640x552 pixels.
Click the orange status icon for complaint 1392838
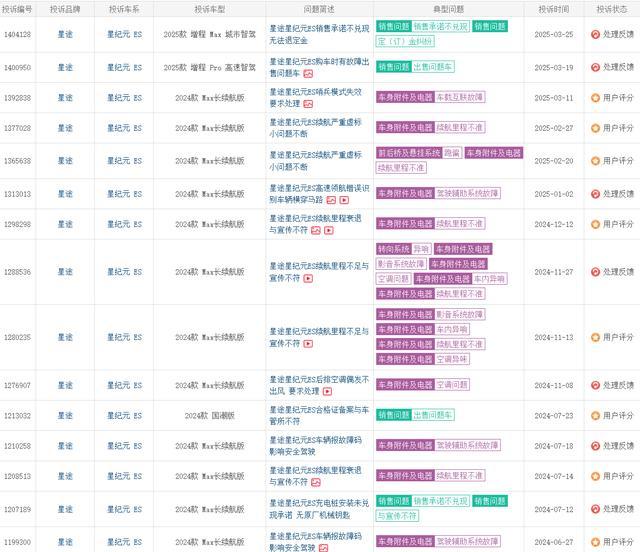[596, 98]
